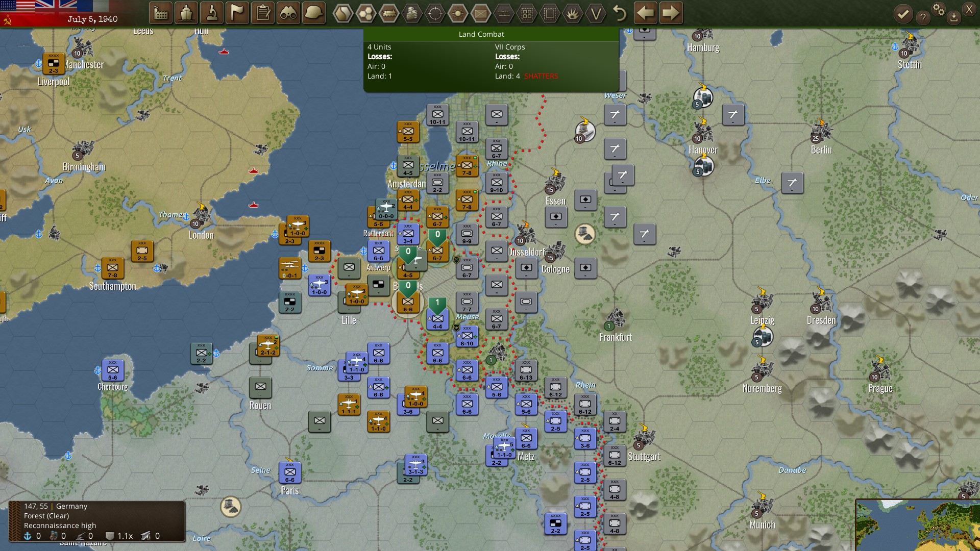The image size is (980, 551).
Task: Click the Stuttgart city label
Action: pos(644,457)
